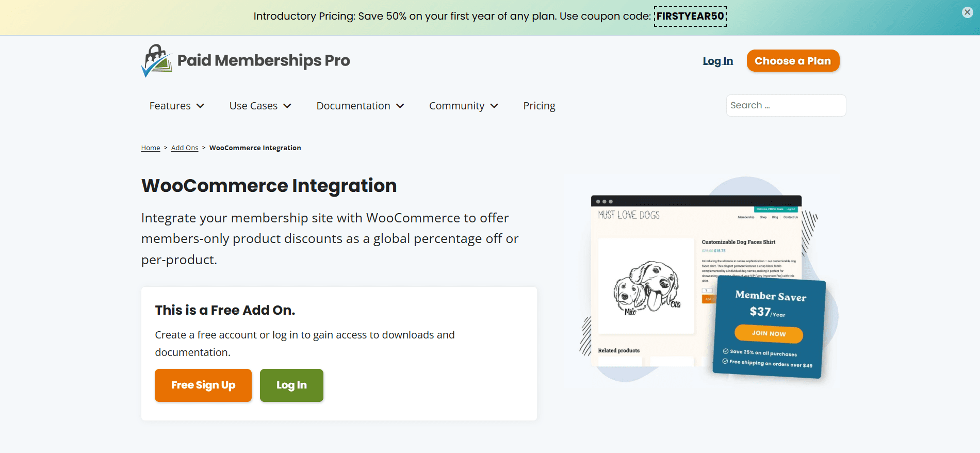The width and height of the screenshot is (980, 453).
Task: Navigate to Home via the breadcrumb
Action: click(150, 148)
